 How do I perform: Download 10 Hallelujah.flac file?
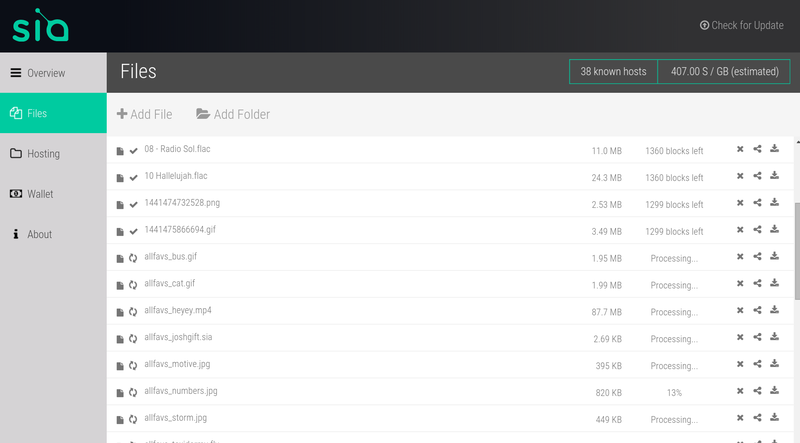(x=774, y=176)
